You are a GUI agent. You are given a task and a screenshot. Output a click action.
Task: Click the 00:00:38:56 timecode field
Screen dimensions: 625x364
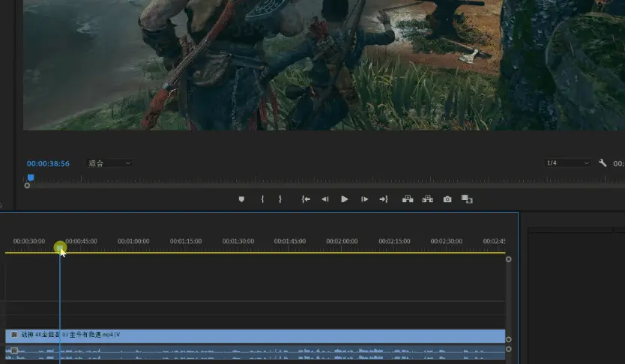[48, 164]
